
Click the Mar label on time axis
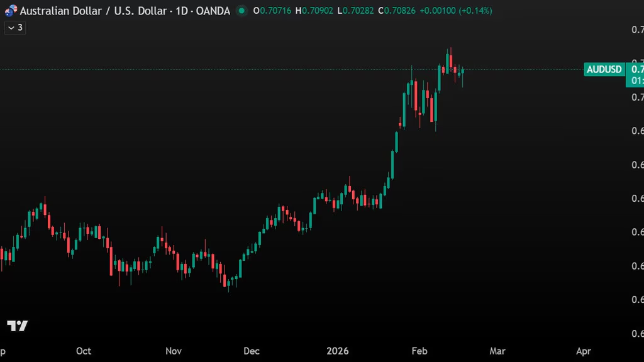pyautogui.click(x=497, y=351)
